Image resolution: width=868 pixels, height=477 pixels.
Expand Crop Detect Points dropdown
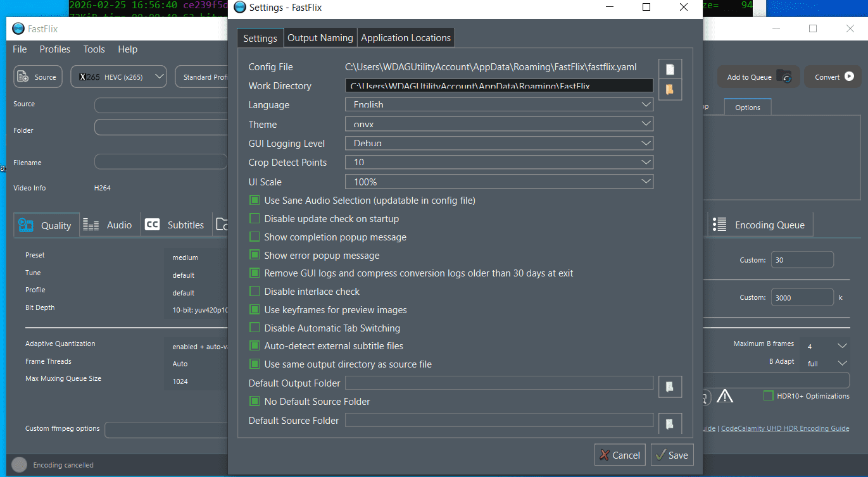click(x=499, y=163)
